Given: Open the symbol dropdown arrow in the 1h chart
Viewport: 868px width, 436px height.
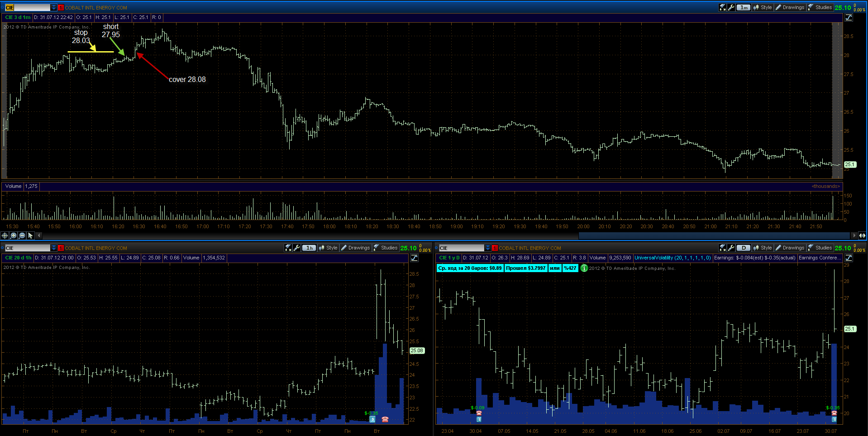Looking at the screenshot, I should [x=54, y=248].
